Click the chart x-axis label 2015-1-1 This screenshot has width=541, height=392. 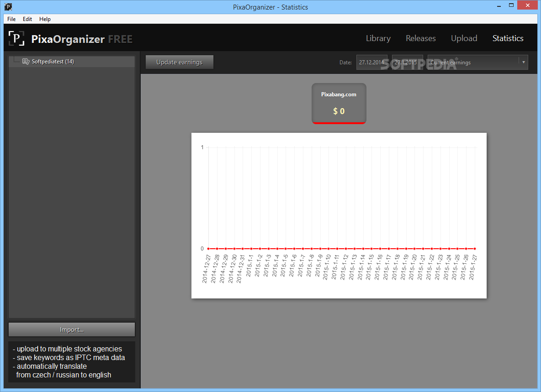click(249, 266)
